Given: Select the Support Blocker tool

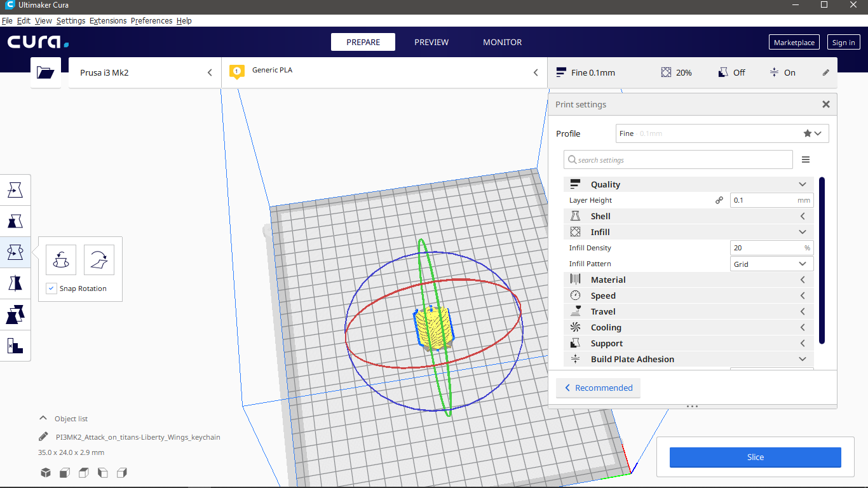Looking at the screenshot, I should coord(15,346).
